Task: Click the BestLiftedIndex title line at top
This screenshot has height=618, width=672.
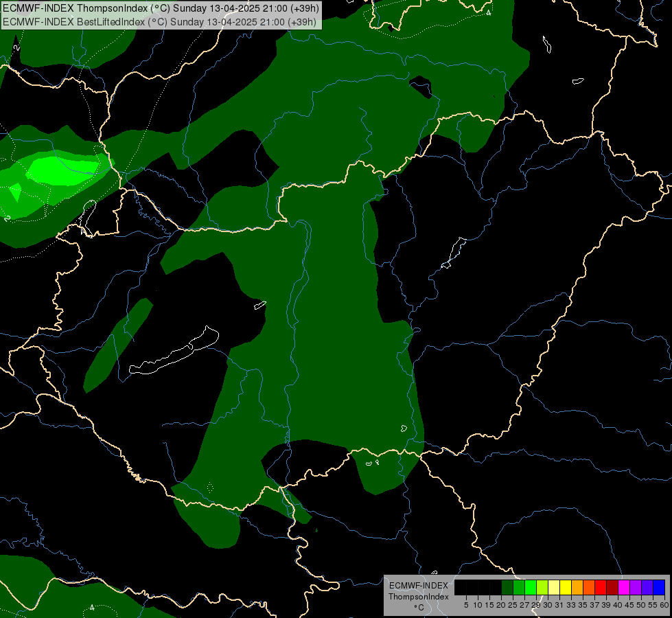Action: (159, 22)
